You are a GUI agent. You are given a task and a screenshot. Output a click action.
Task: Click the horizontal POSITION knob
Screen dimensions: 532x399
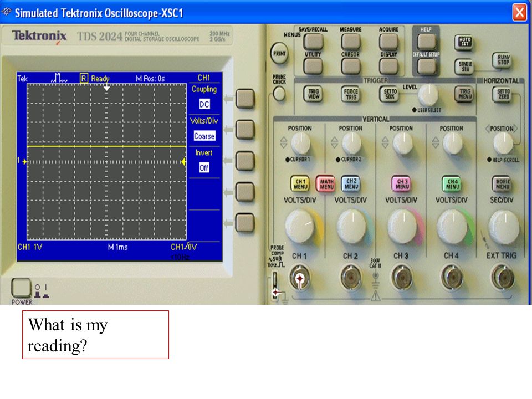tap(503, 143)
